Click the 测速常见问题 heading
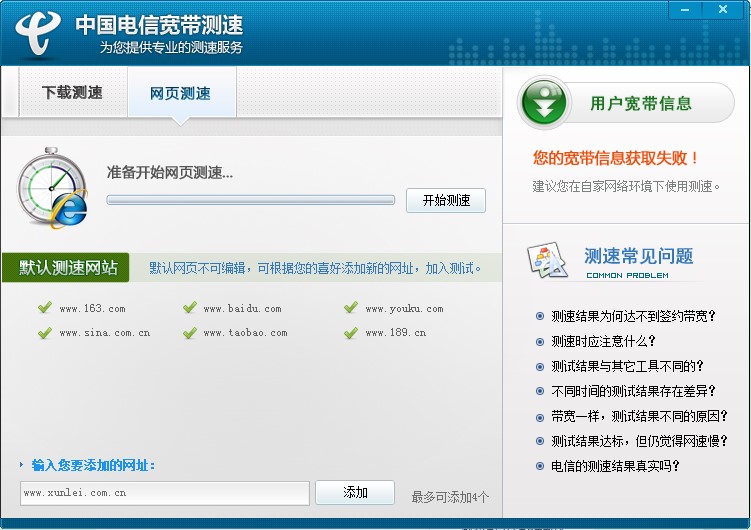The height and width of the screenshot is (530, 751). (x=638, y=256)
